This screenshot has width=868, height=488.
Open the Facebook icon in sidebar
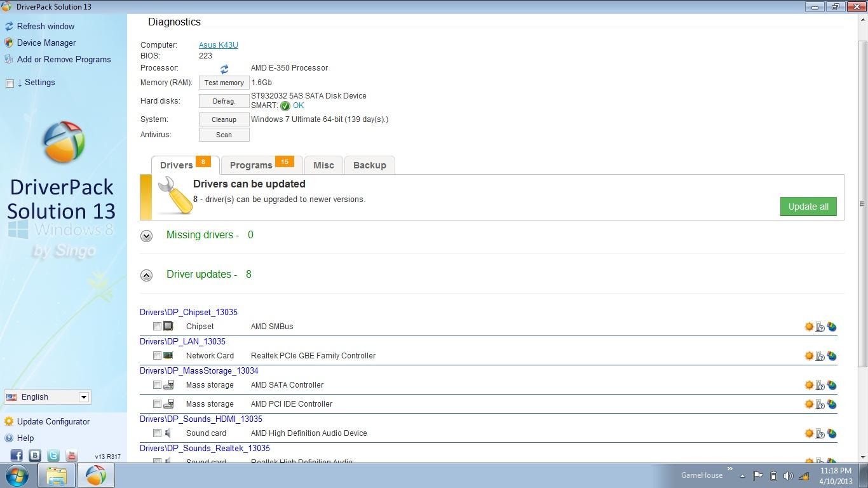17,455
